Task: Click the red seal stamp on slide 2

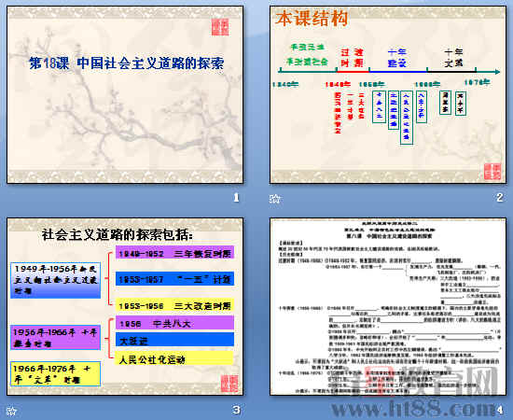Action: click(x=492, y=172)
